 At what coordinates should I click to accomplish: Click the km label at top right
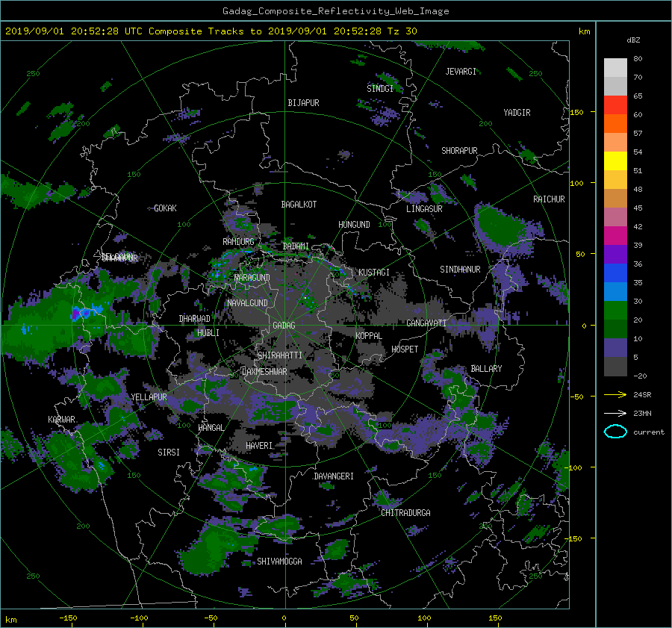584,31
